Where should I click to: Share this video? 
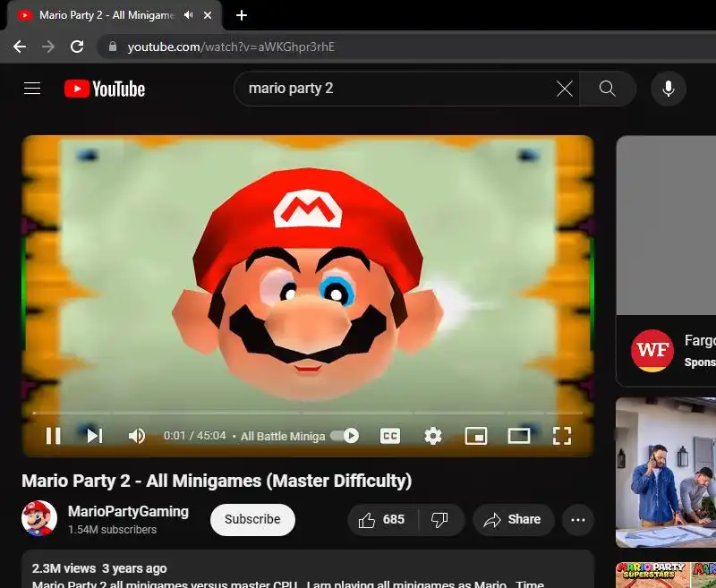point(513,519)
